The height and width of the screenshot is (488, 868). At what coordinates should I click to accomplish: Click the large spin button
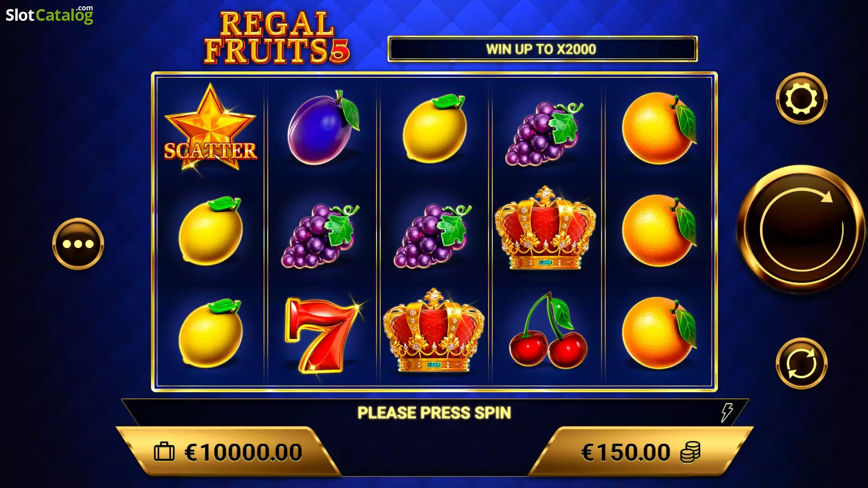(x=801, y=229)
